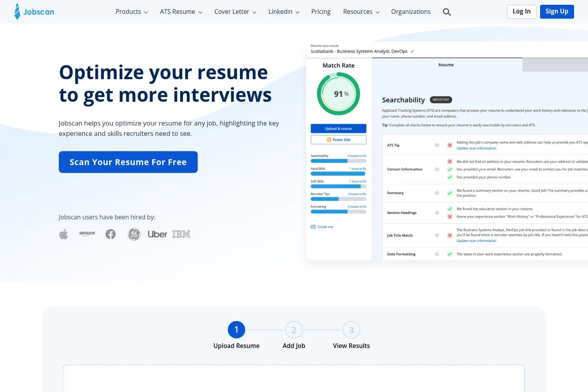Click the red X icon in ATS Tip row
This screenshot has height=392, width=588.
[x=450, y=145]
